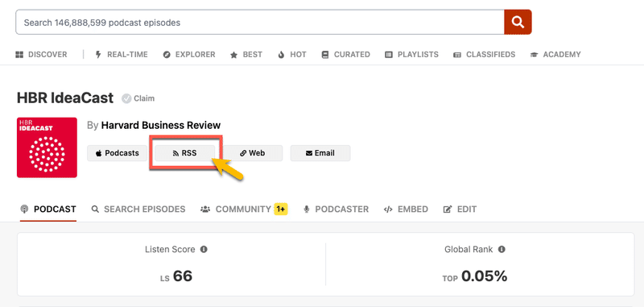Click the Global Rank value 0.05%
The width and height of the screenshot is (644, 307).
[485, 276]
